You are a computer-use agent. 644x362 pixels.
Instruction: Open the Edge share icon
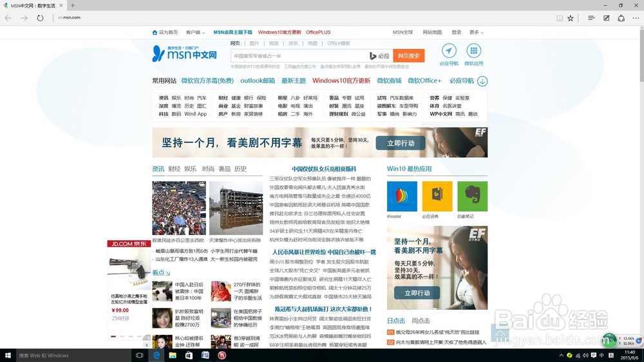pos(621,18)
